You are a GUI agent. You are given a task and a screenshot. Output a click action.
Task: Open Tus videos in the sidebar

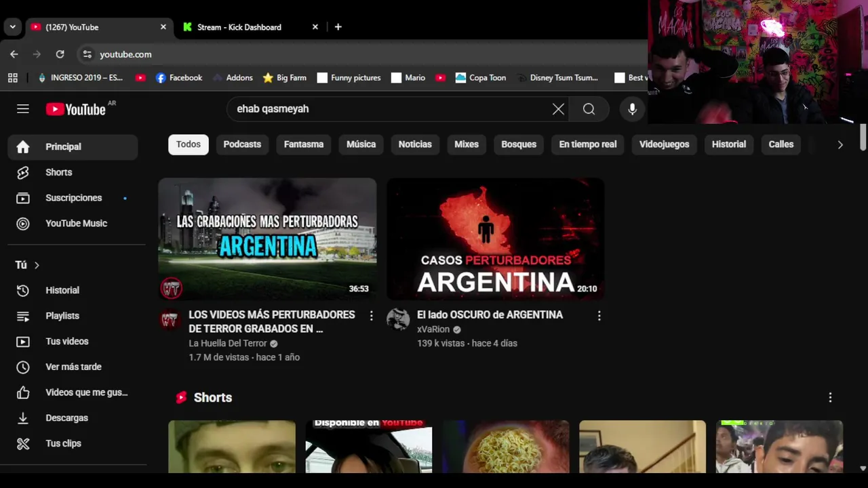click(x=73, y=342)
